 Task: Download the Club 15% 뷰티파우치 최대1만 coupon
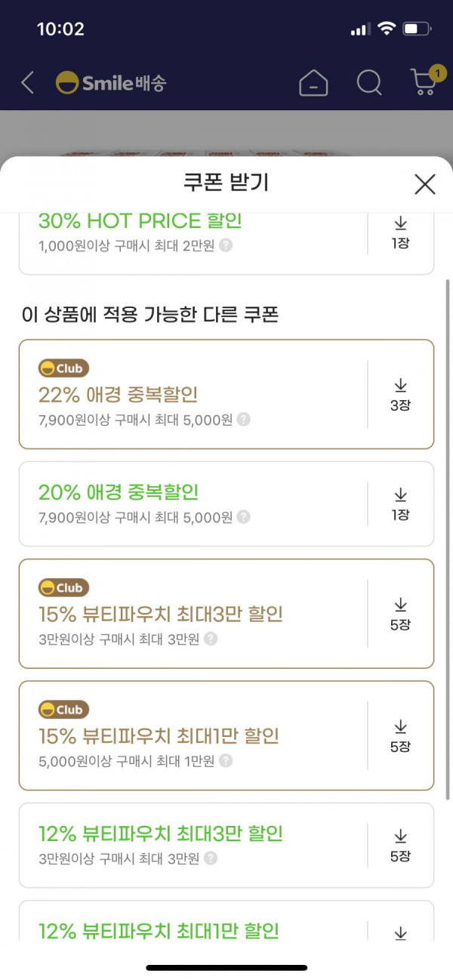tap(400, 736)
